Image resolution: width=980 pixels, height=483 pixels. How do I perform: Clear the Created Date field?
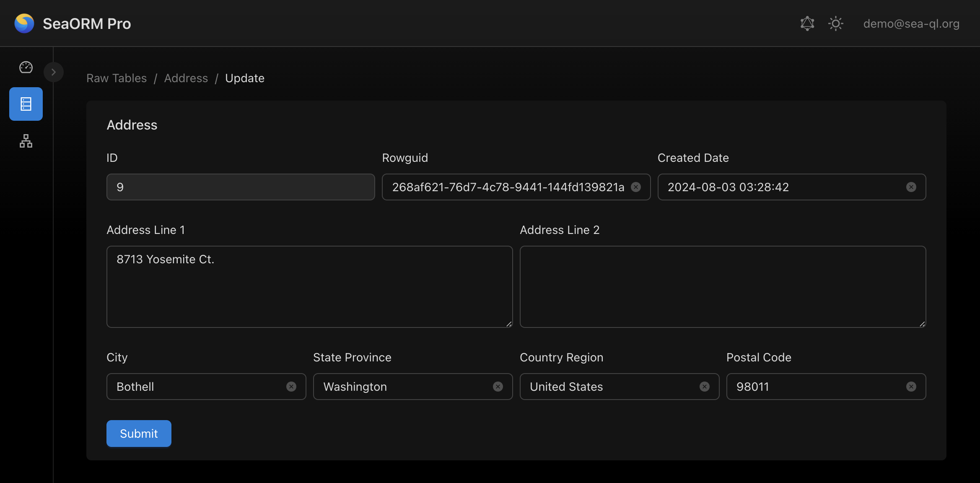pyautogui.click(x=911, y=187)
